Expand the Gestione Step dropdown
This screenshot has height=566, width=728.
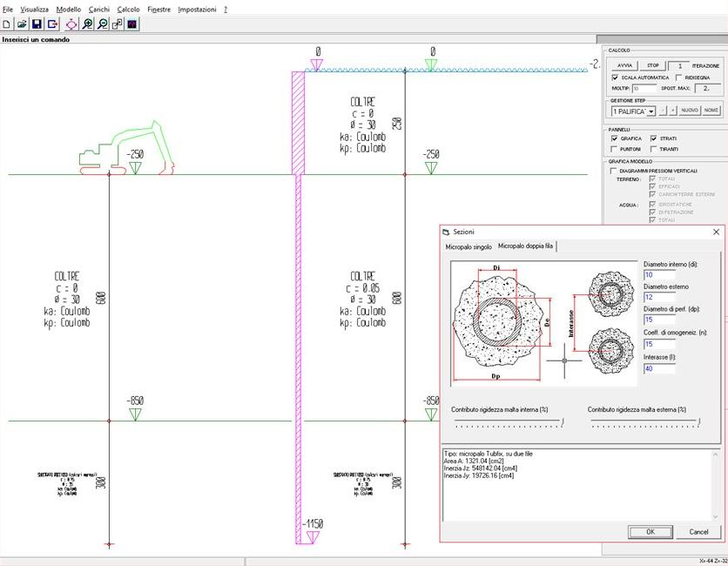point(650,111)
